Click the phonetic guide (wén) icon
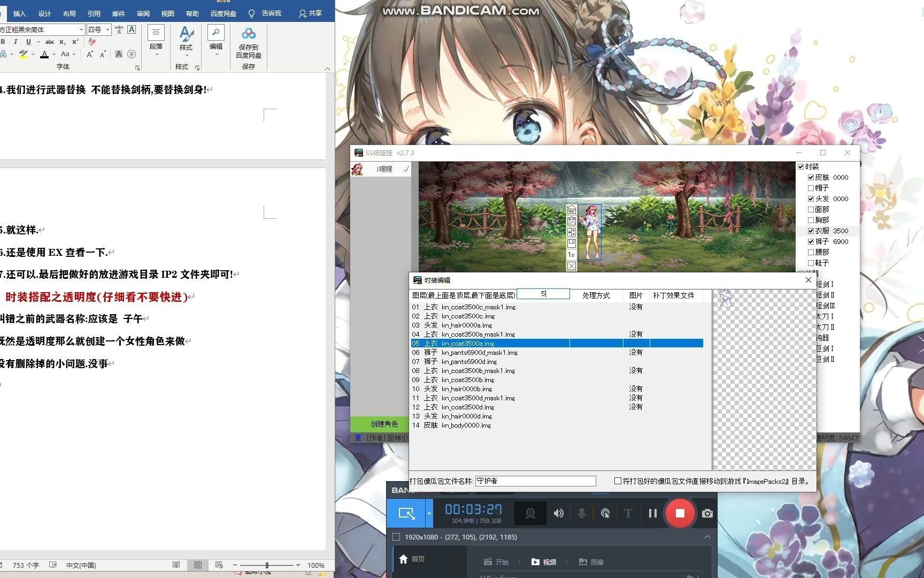The width and height of the screenshot is (924, 578). tap(119, 29)
